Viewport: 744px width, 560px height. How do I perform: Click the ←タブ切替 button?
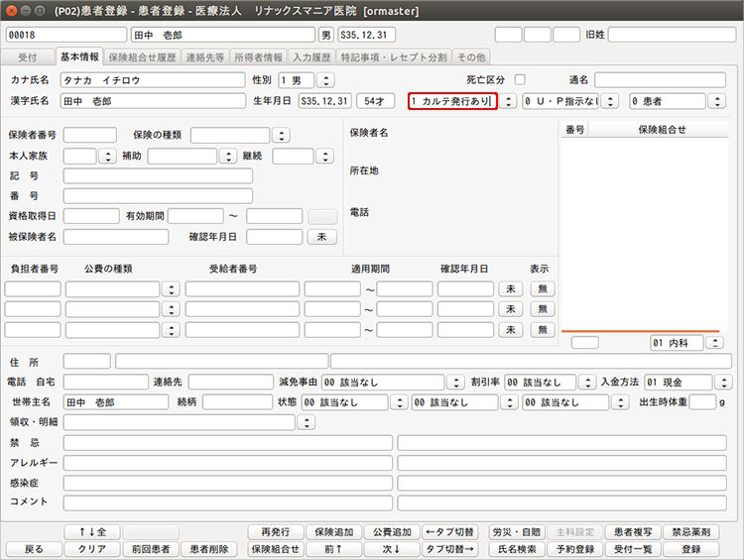click(x=449, y=532)
